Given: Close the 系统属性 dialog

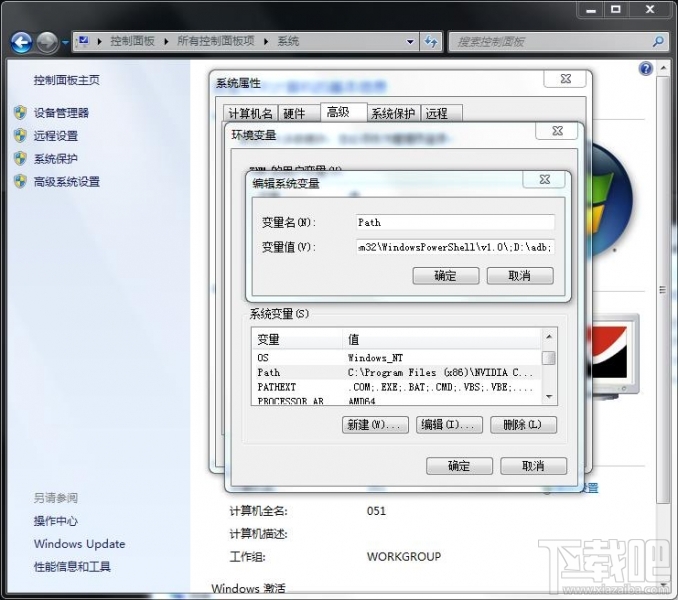Looking at the screenshot, I should pyautogui.click(x=565, y=79).
